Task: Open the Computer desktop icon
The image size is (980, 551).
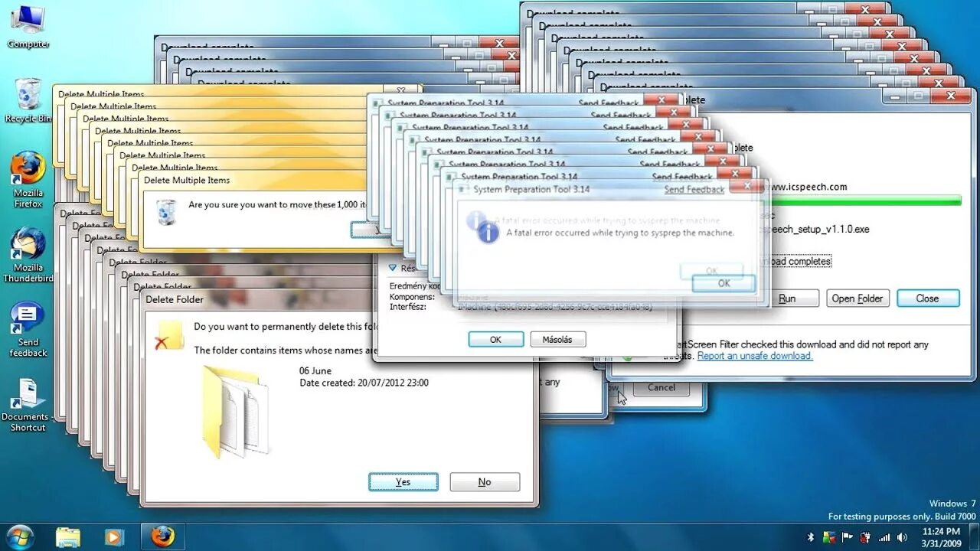Action: point(28,25)
